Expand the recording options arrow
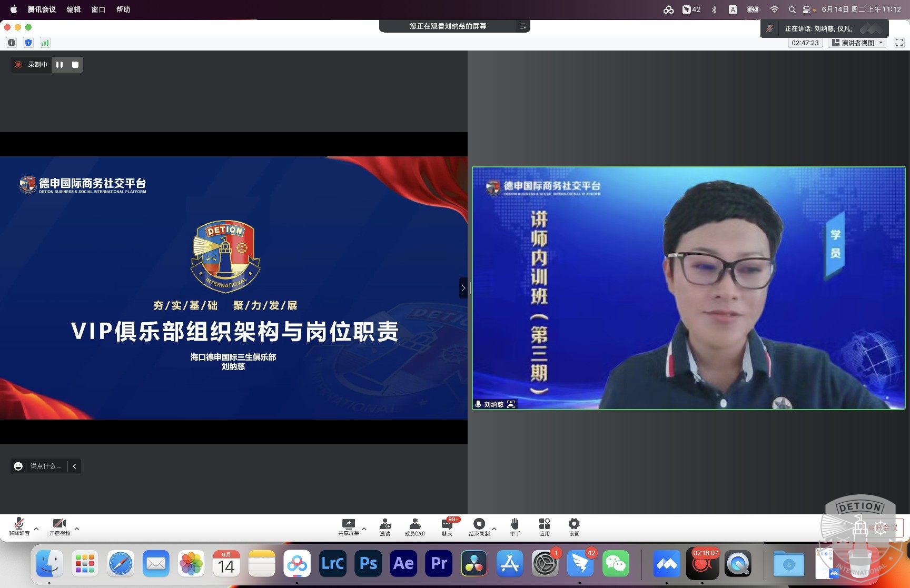Screen dimensions: 910x588 [494, 529]
